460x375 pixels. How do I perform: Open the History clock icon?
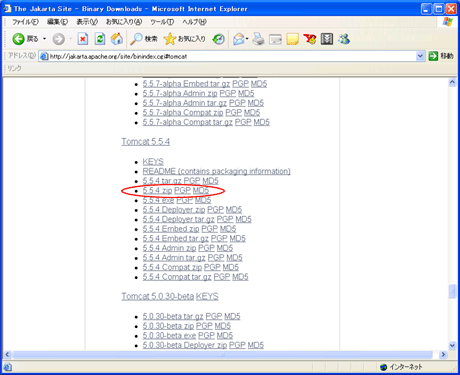pyautogui.click(x=219, y=39)
